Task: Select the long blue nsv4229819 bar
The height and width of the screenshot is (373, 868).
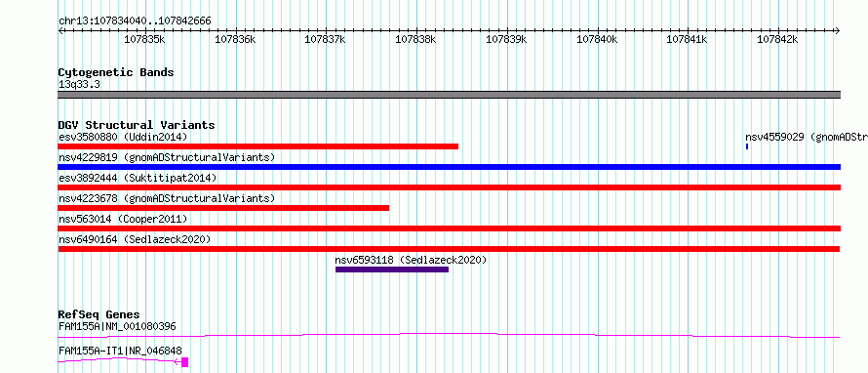Action: tap(449, 167)
